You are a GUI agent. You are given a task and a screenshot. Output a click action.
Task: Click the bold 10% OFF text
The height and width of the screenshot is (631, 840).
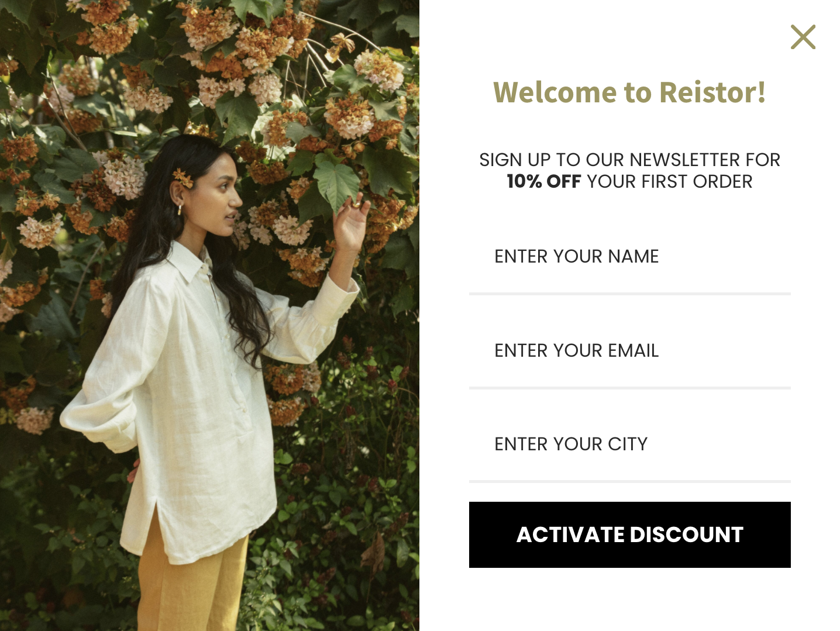click(x=543, y=181)
